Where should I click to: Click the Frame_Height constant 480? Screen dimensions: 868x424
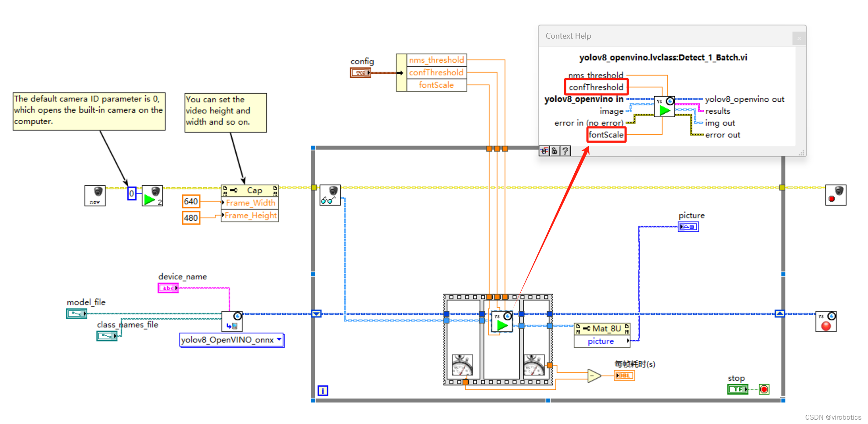click(x=191, y=218)
